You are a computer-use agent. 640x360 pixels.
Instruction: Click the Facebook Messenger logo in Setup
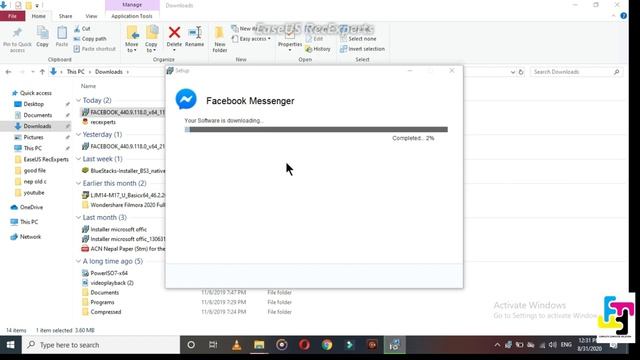point(186,99)
